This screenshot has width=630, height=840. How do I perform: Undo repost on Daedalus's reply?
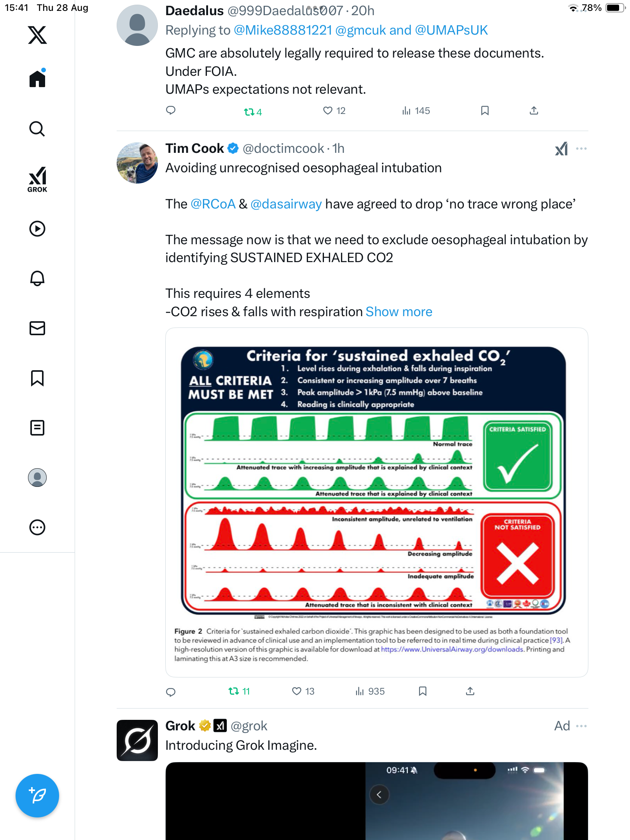[x=249, y=112]
